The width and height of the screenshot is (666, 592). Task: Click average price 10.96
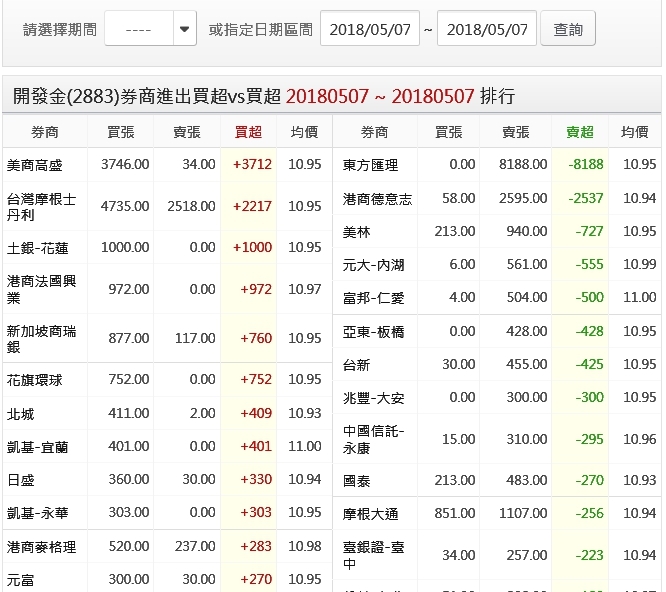[x=639, y=439]
